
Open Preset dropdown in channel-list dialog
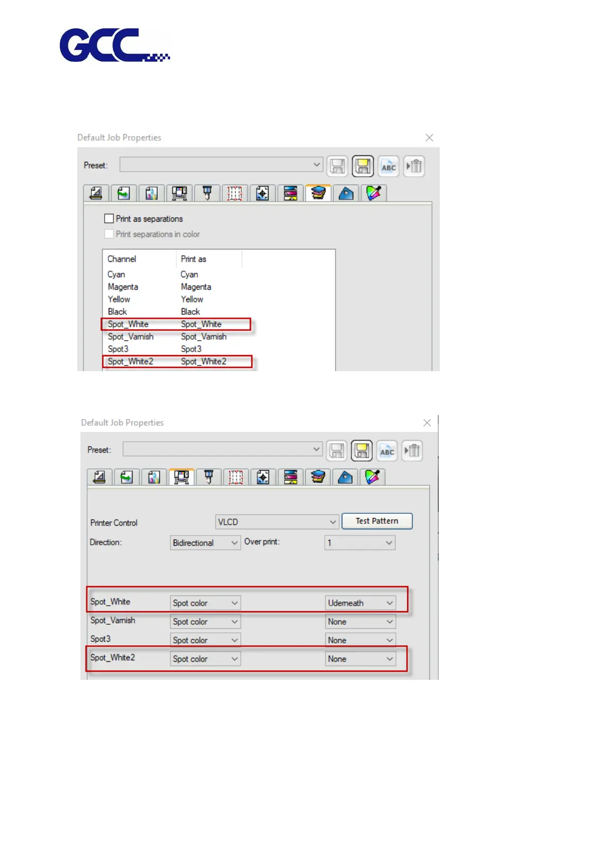point(221,165)
